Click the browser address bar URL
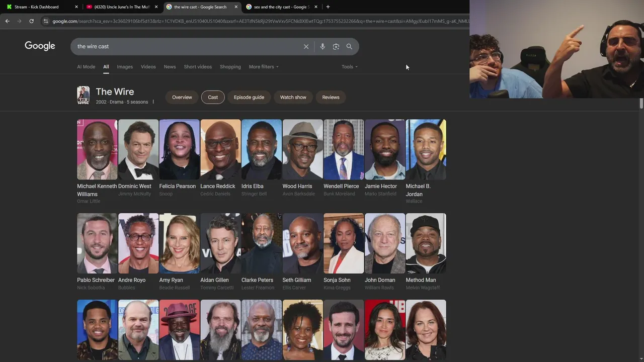 (x=260, y=21)
